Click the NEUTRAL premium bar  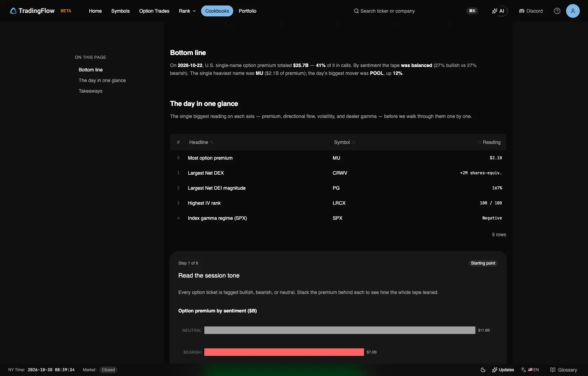click(x=340, y=330)
